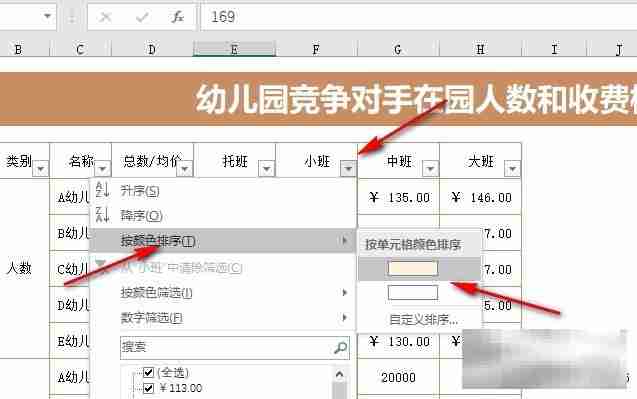Open the 中班 filter dropdown
637x399 pixels.
click(431, 168)
